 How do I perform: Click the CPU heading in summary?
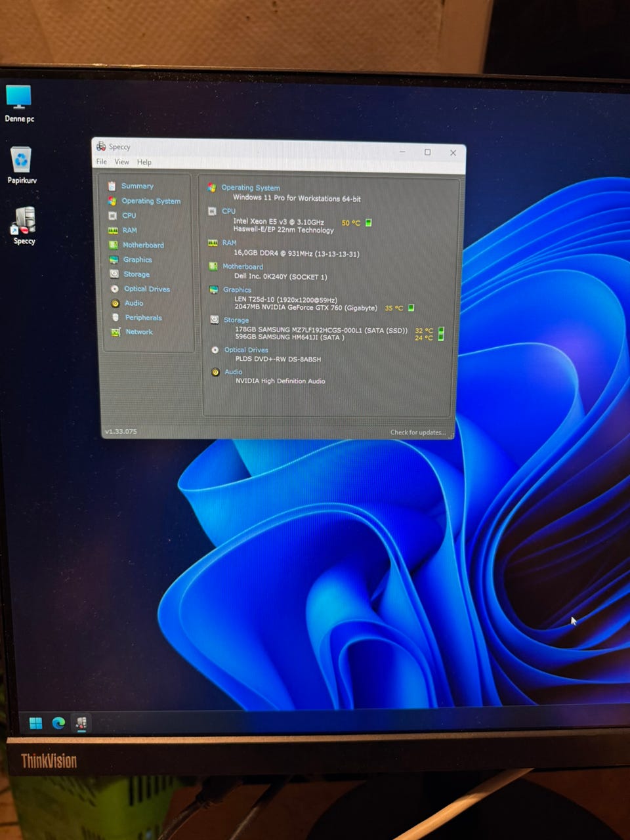pyautogui.click(x=228, y=211)
